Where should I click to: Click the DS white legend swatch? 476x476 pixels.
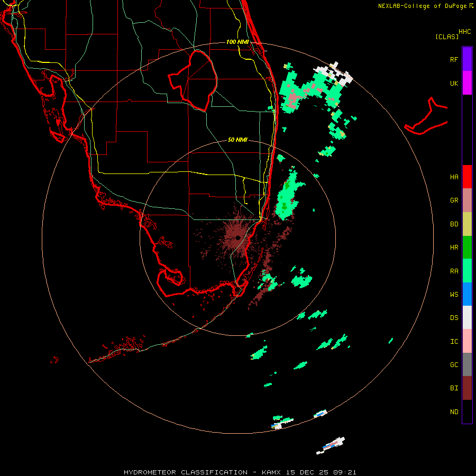(x=467, y=317)
